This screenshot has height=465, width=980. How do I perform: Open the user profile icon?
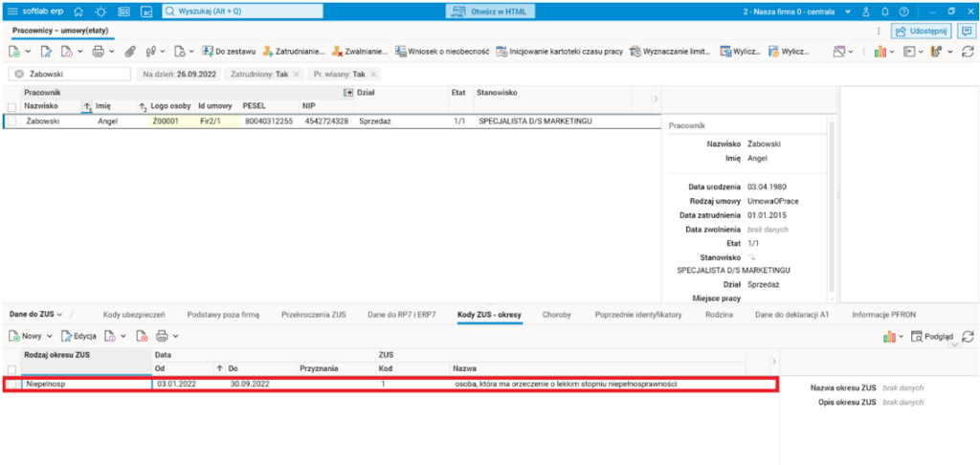pyautogui.click(x=865, y=11)
